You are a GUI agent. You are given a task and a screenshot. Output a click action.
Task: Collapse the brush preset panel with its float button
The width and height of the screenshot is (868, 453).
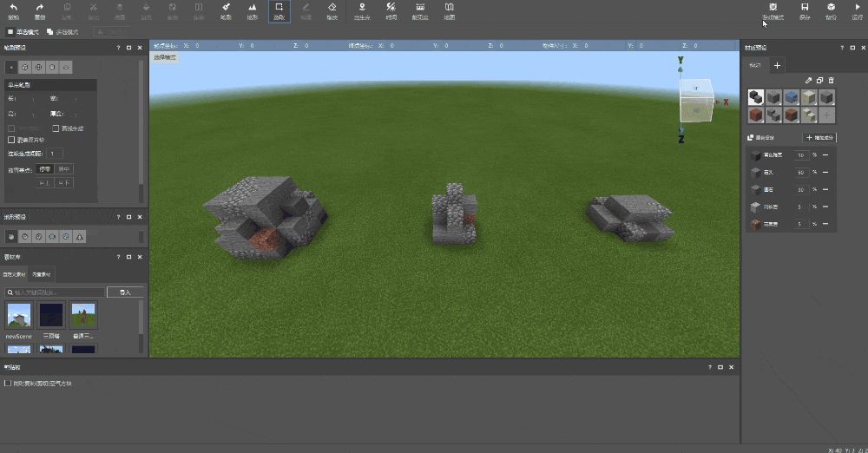[128, 48]
